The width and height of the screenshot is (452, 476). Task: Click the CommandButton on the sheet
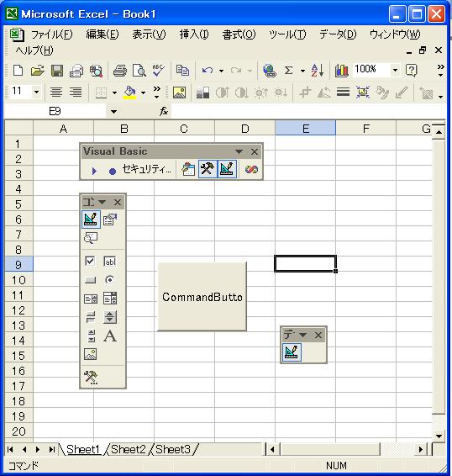202,297
